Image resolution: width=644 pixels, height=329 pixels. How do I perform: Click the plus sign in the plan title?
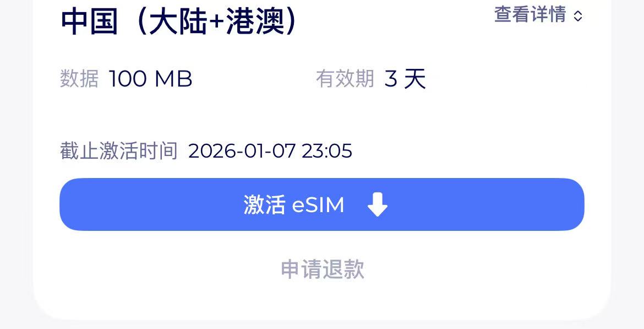pyautogui.click(x=216, y=21)
